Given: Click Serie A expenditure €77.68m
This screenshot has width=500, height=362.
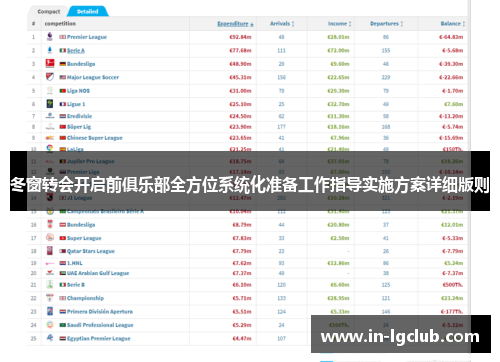Looking at the screenshot, I should tap(240, 50).
